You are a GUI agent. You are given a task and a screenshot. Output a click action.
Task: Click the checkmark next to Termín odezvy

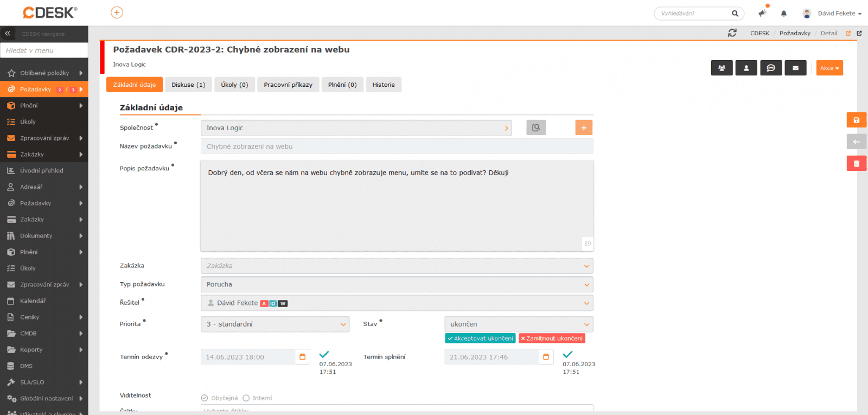(324, 354)
